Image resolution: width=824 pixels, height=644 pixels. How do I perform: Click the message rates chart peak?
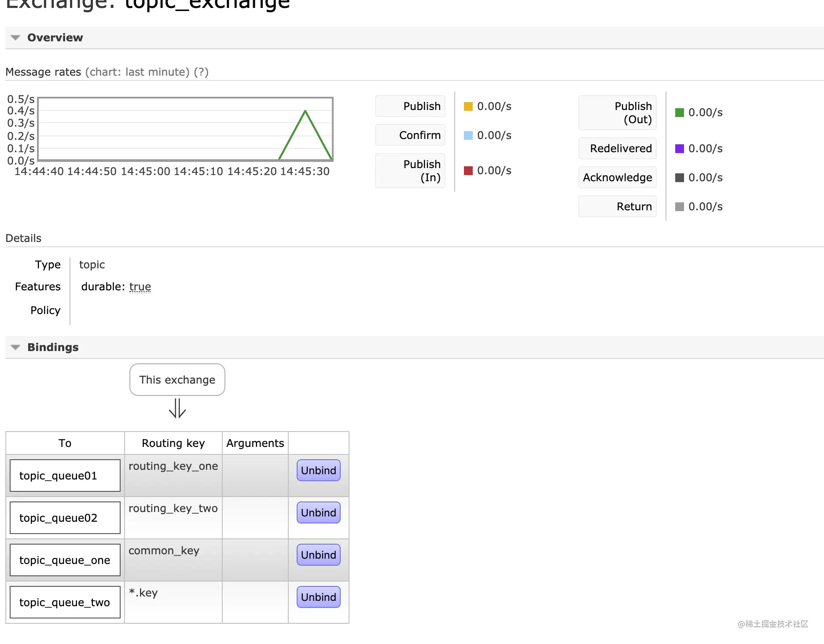point(305,111)
